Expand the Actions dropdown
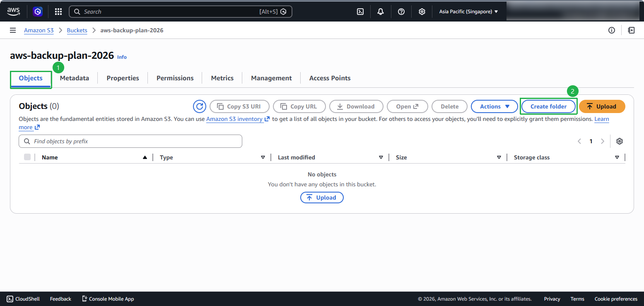The image size is (644, 306). tap(494, 106)
